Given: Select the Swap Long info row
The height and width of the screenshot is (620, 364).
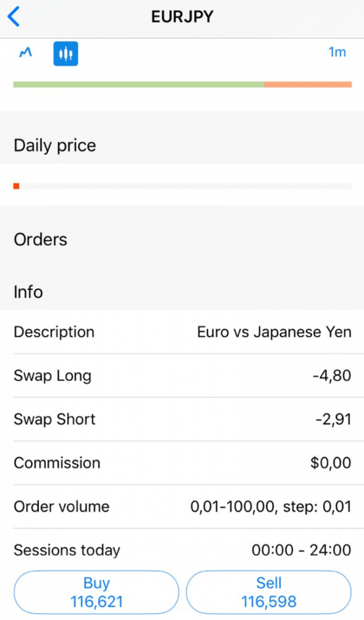Looking at the screenshot, I should pos(182,376).
